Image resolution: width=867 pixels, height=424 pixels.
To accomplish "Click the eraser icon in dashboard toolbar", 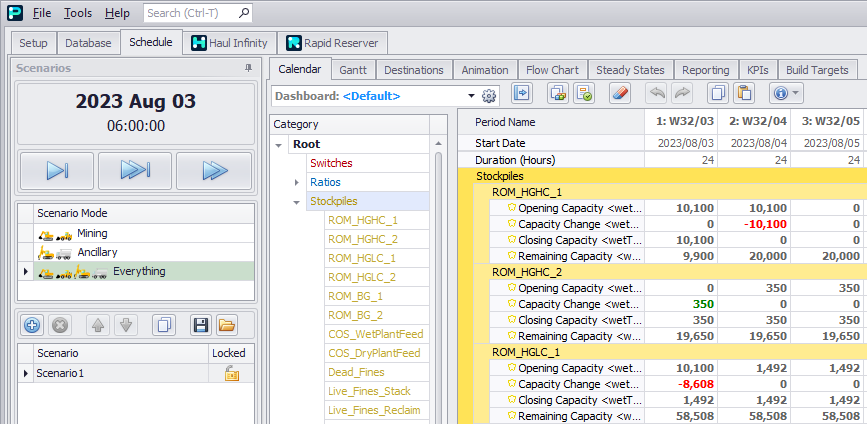I will (619, 94).
